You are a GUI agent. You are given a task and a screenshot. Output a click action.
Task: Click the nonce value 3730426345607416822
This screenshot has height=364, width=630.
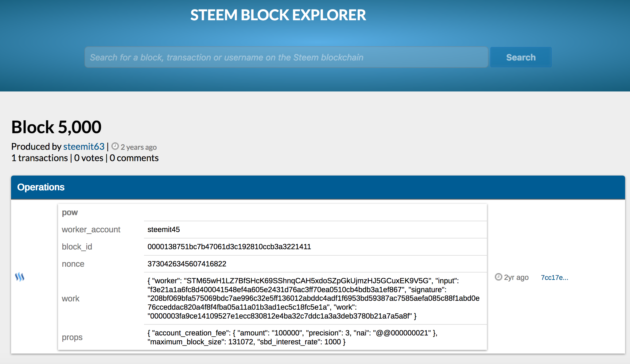pyautogui.click(x=187, y=264)
